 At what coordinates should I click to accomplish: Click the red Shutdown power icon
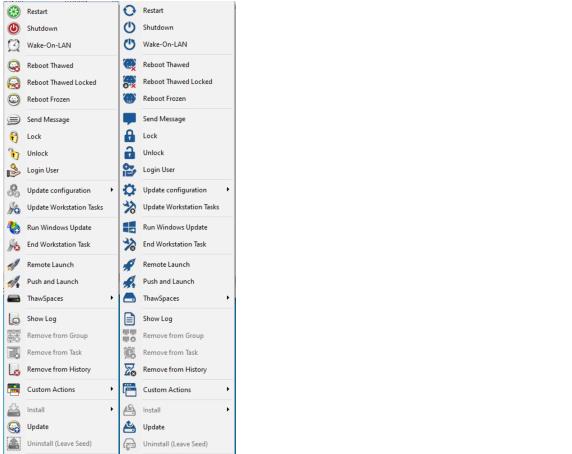point(14,28)
